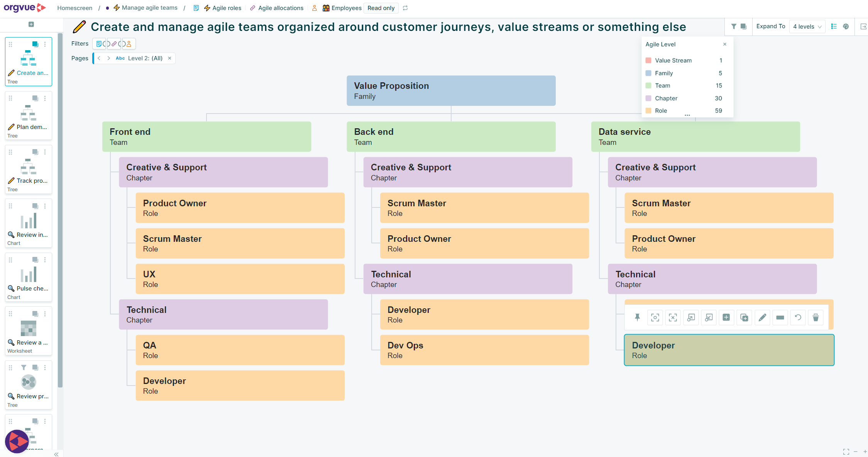Click the Value Stream color swatch in the legend
This screenshot has width=868, height=457.
click(648, 60)
